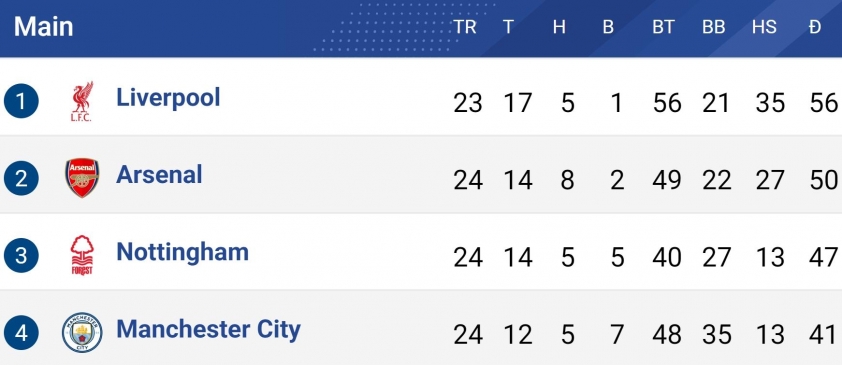This screenshot has width=842, height=365.
Task: Select the rank 2 position badge
Action: coord(21,178)
